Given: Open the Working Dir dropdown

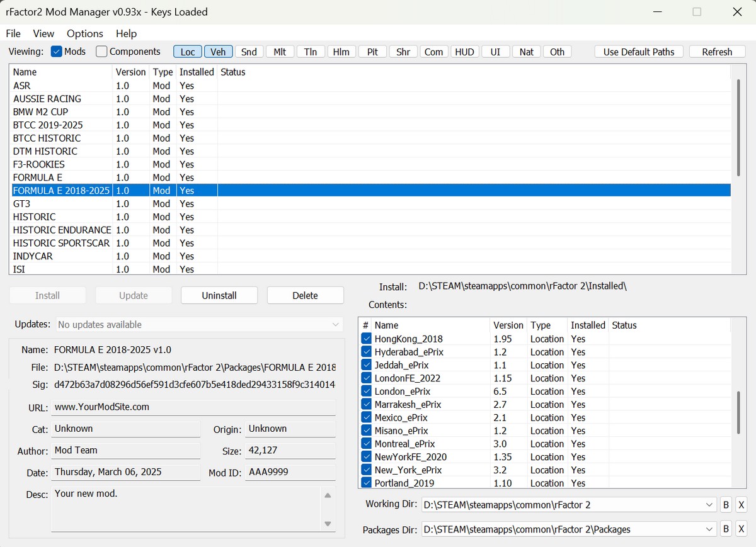Looking at the screenshot, I should coord(709,505).
